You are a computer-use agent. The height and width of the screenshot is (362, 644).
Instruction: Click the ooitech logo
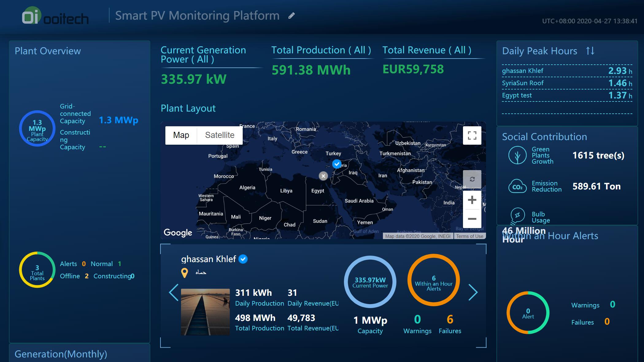(55, 16)
